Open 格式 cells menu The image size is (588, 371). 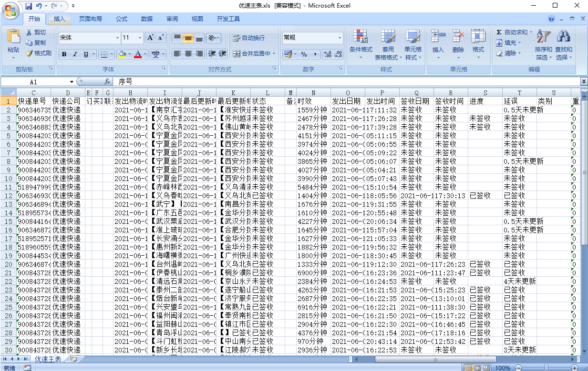click(x=478, y=45)
